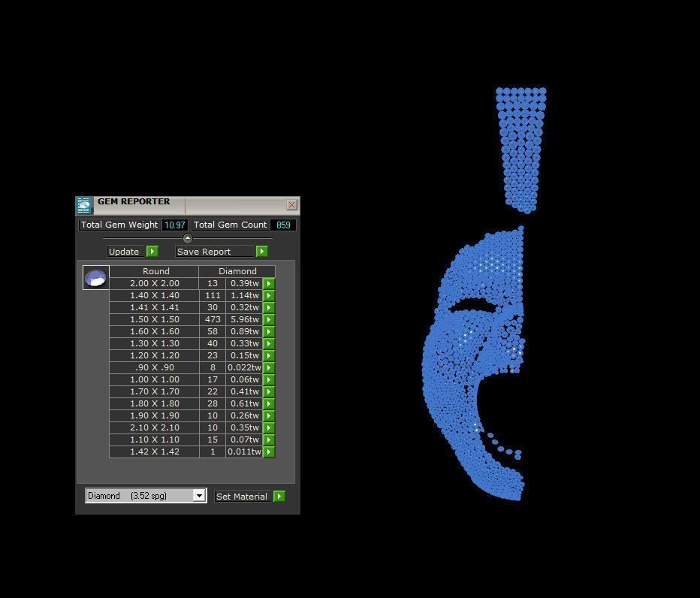The height and width of the screenshot is (598, 700).
Task: Select the 2.10 X 2.10 size cell
Action: pyautogui.click(x=154, y=428)
